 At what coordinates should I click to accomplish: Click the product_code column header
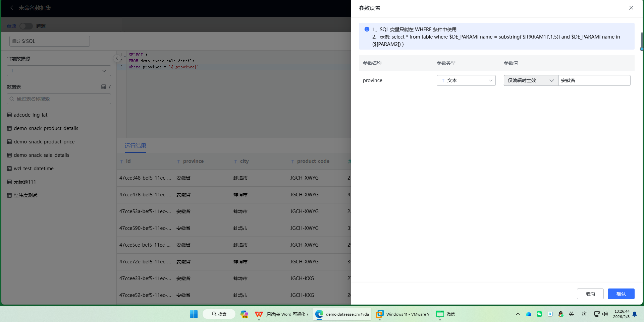[313, 161]
